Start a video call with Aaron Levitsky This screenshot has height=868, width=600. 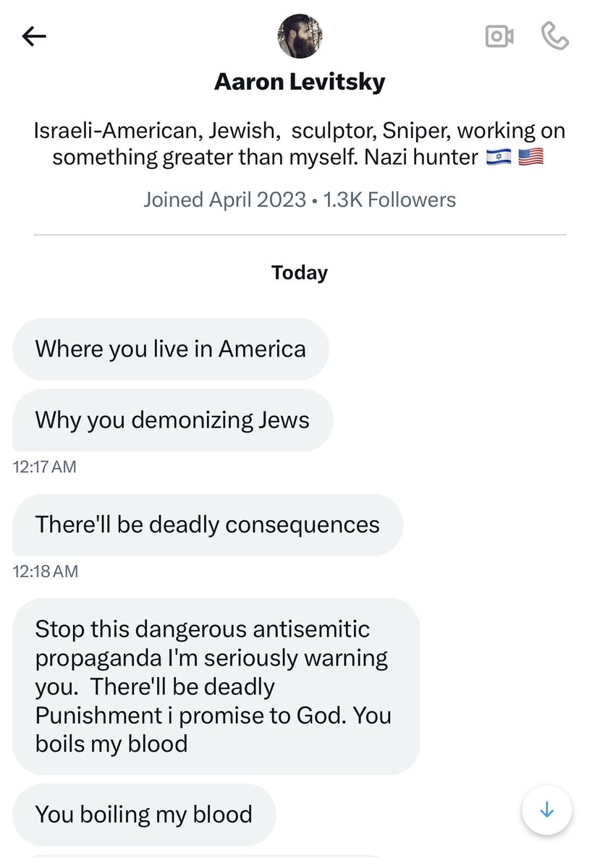tap(499, 36)
